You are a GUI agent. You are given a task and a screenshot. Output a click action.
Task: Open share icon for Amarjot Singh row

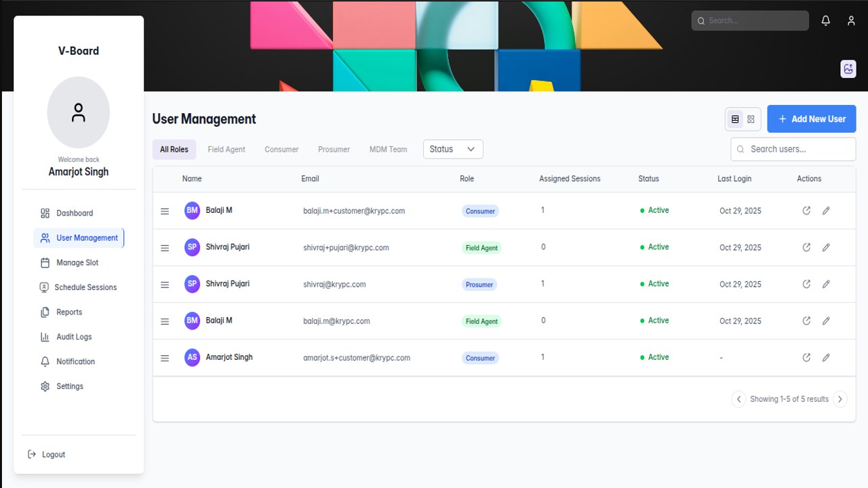coord(806,357)
